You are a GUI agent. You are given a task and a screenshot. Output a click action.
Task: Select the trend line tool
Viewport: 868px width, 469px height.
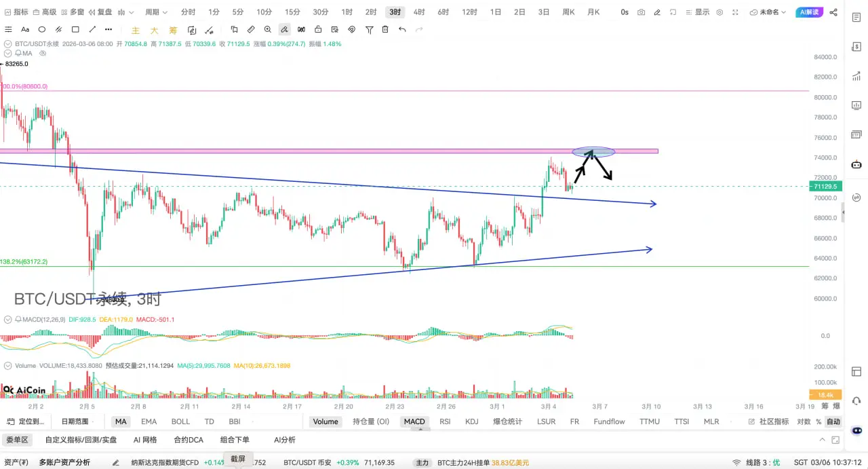coord(92,29)
